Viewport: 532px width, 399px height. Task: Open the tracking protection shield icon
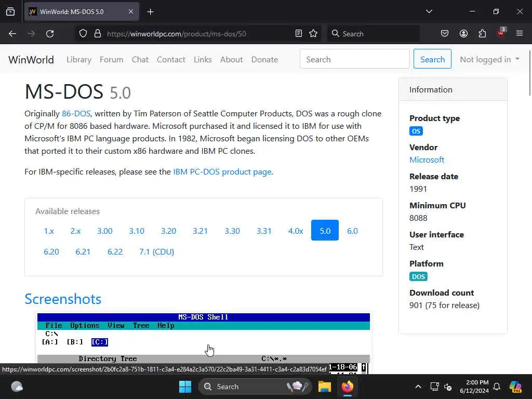pos(83,34)
